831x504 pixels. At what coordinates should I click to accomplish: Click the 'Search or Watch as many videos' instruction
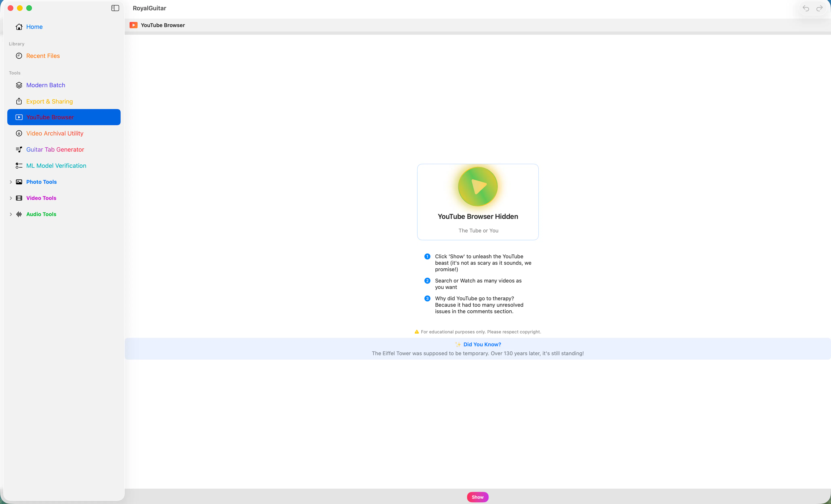[x=478, y=284]
